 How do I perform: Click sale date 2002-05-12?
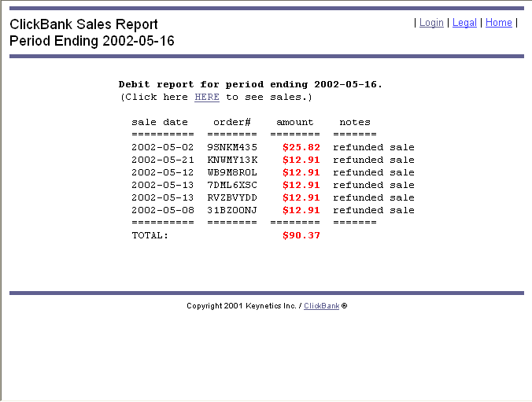tap(163, 172)
